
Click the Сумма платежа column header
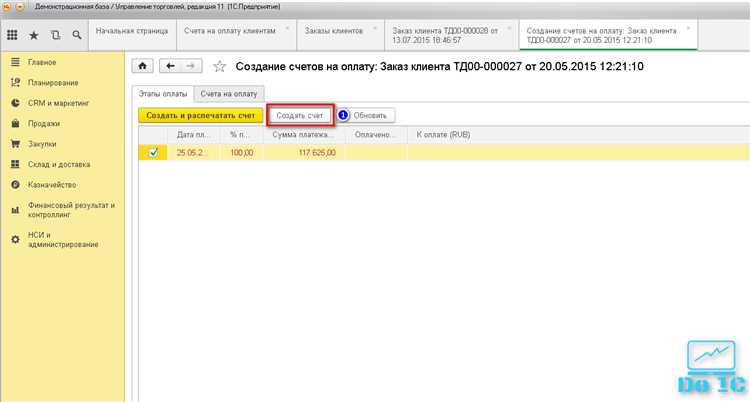[x=304, y=135]
